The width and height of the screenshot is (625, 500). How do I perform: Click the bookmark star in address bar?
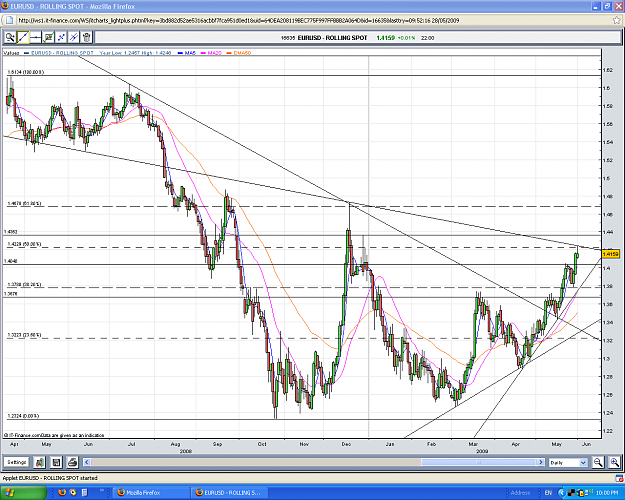pos(616,20)
